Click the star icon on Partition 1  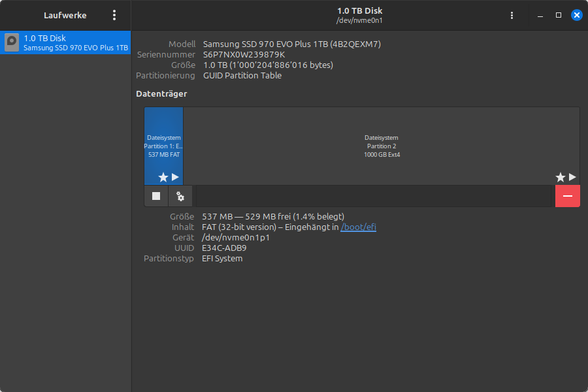[163, 177]
